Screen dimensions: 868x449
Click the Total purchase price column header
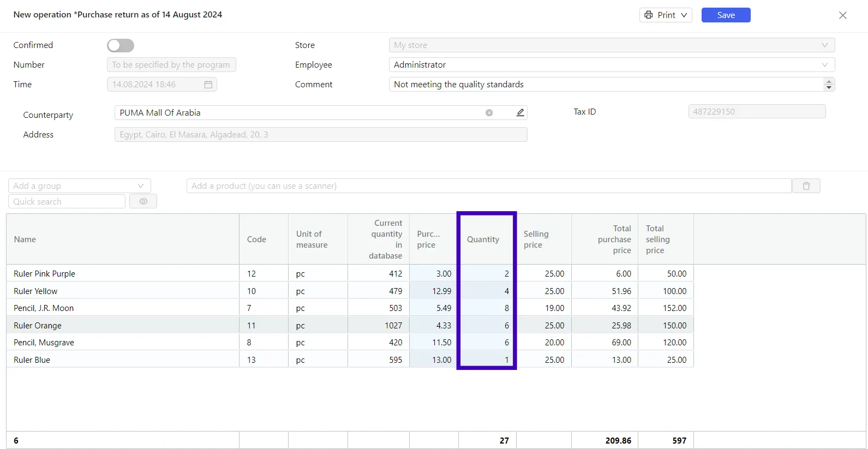coord(604,240)
